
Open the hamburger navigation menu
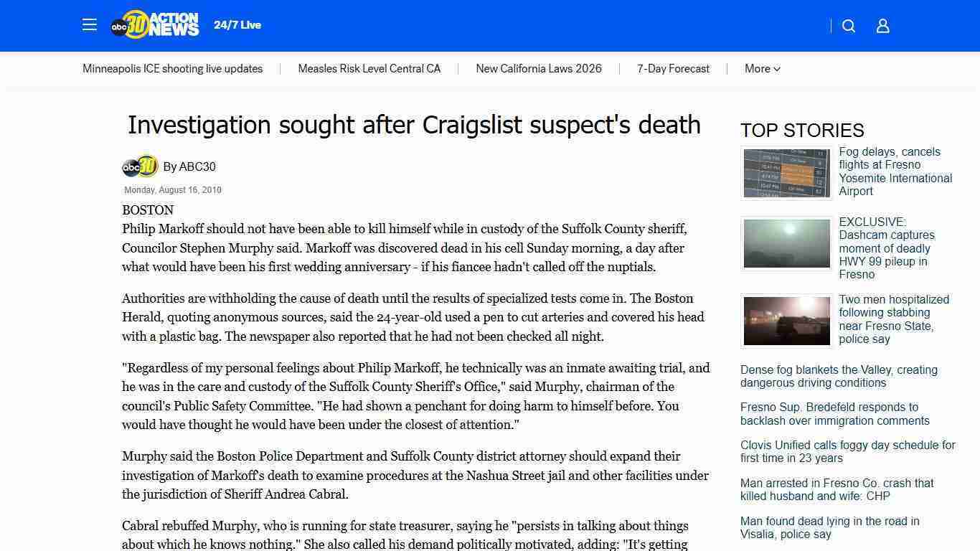click(x=89, y=24)
